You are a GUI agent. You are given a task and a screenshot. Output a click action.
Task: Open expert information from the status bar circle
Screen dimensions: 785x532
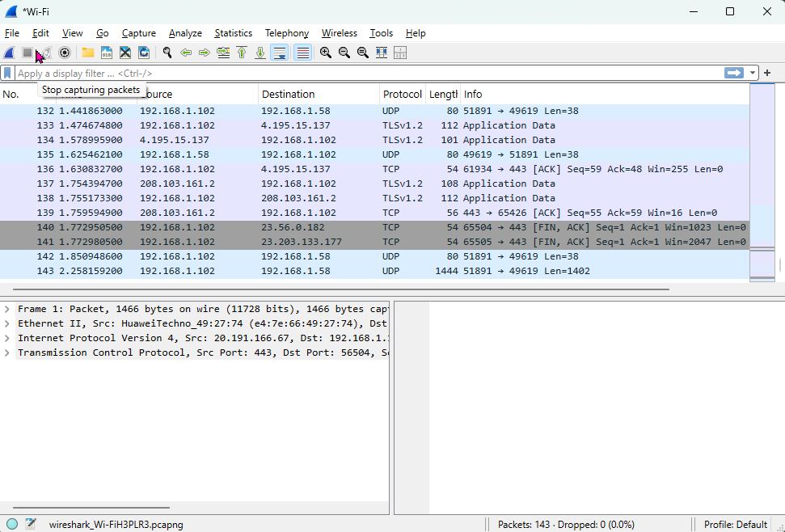(x=12, y=524)
